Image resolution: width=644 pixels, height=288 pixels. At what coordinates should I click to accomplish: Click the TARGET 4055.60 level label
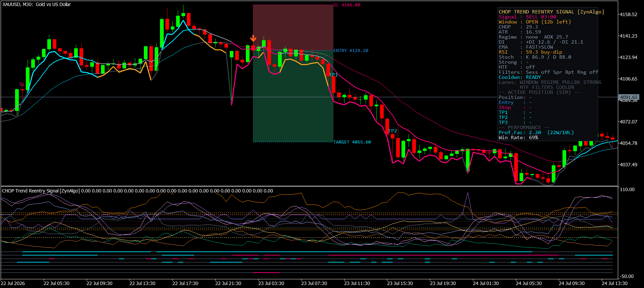pyautogui.click(x=352, y=142)
